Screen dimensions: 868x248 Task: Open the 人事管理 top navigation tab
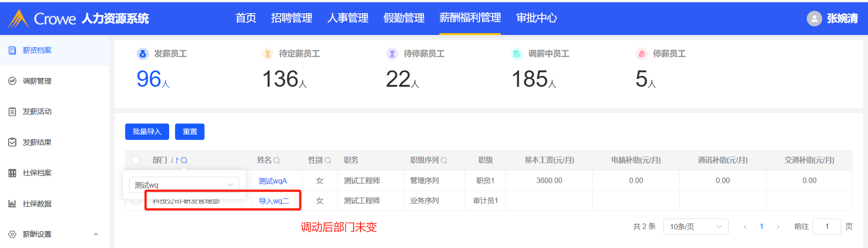[348, 18]
